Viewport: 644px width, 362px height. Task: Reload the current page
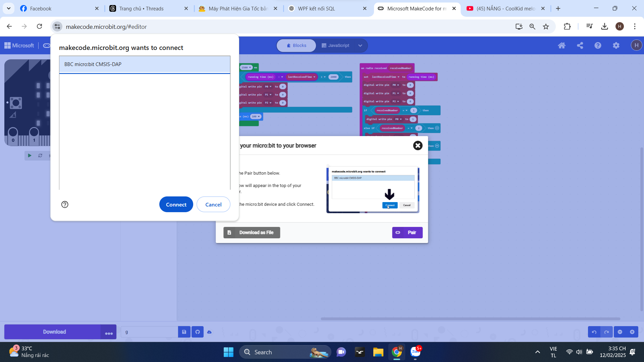click(39, 26)
